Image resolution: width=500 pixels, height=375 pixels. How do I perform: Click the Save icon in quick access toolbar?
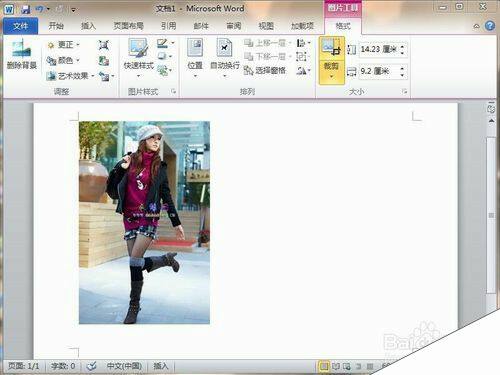point(26,10)
